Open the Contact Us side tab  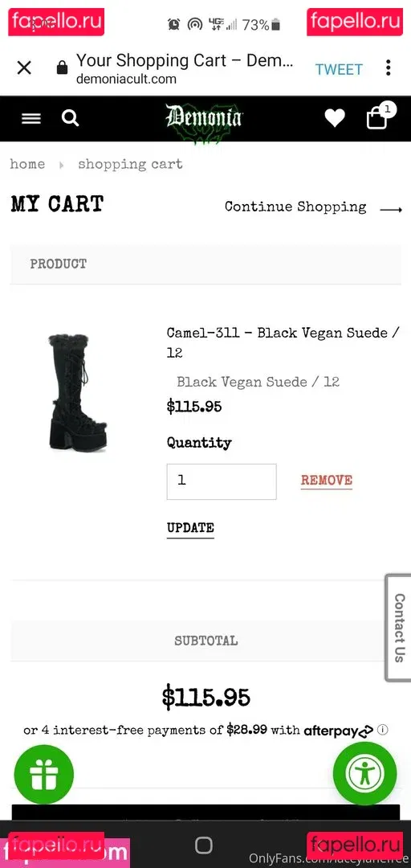click(x=398, y=628)
